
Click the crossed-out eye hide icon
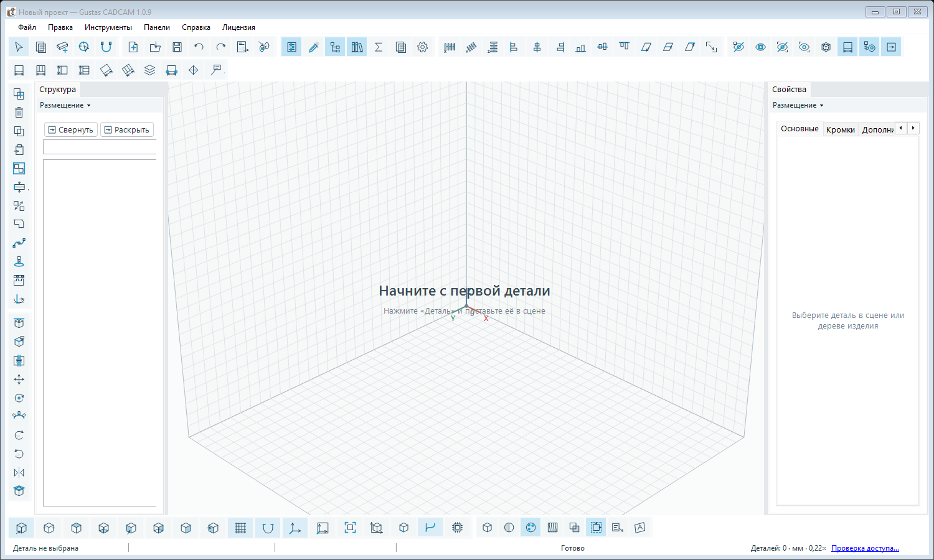(x=739, y=47)
